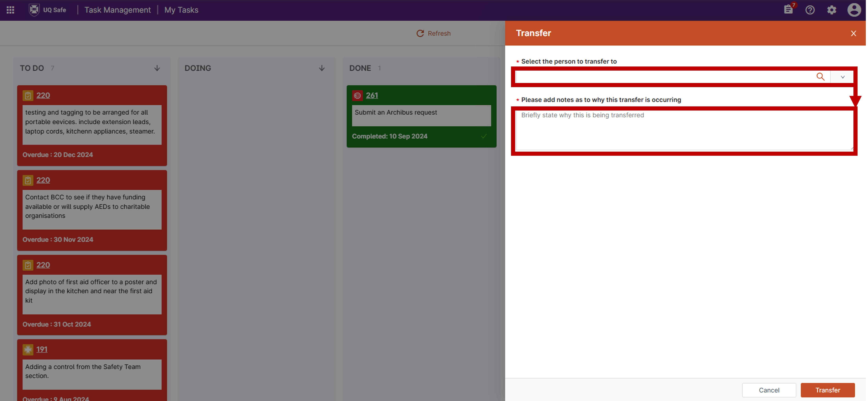Sort the DOING column with arrow

click(322, 68)
